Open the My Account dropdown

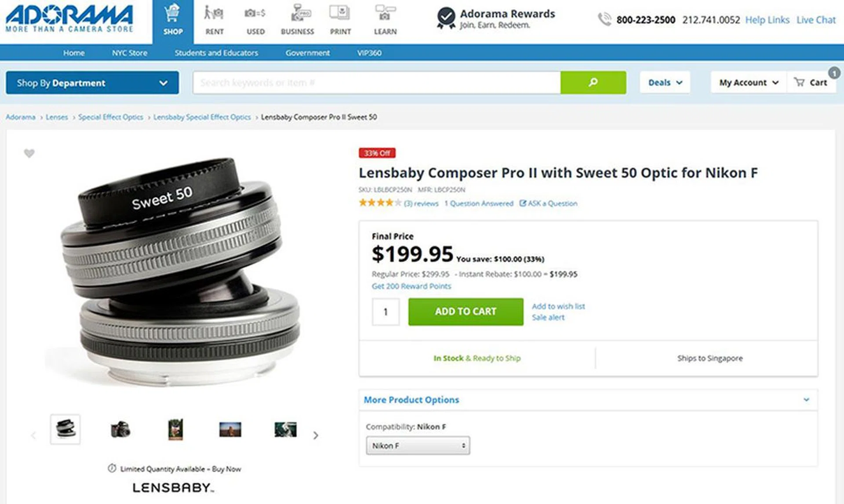point(748,83)
